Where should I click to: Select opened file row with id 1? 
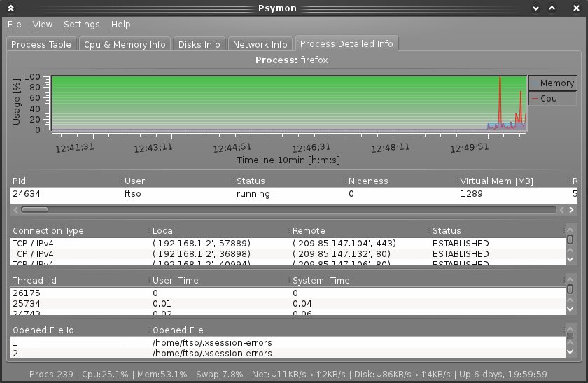click(288, 343)
